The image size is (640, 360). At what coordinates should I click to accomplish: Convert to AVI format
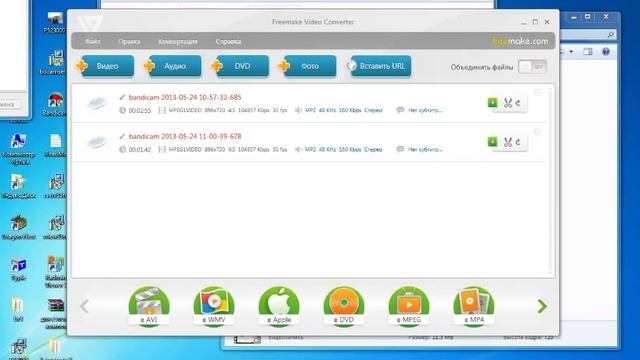(149, 306)
